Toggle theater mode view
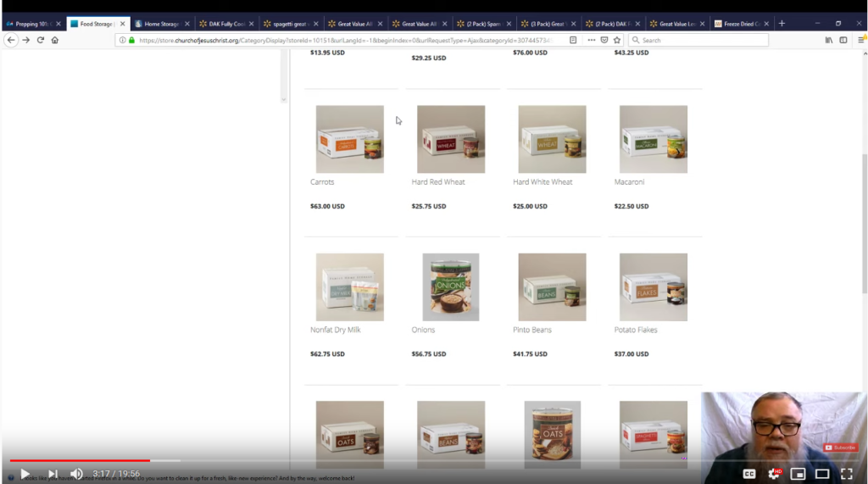 point(821,474)
